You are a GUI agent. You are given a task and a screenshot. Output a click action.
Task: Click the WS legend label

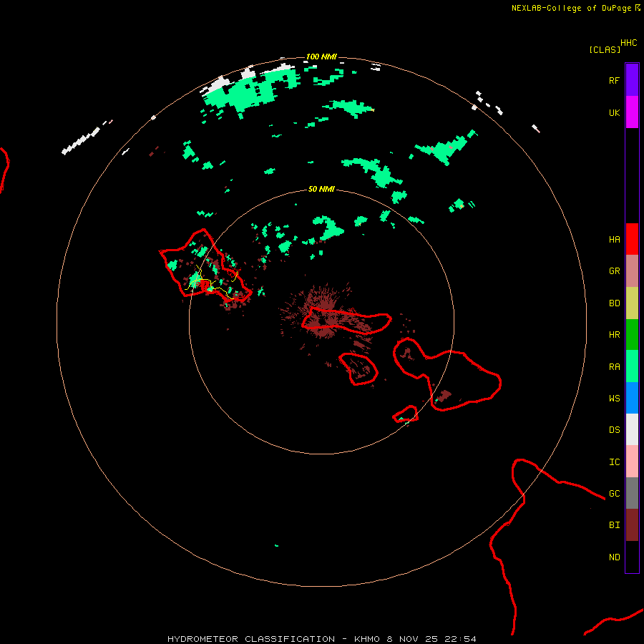pyautogui.click(x=615, y=399)
